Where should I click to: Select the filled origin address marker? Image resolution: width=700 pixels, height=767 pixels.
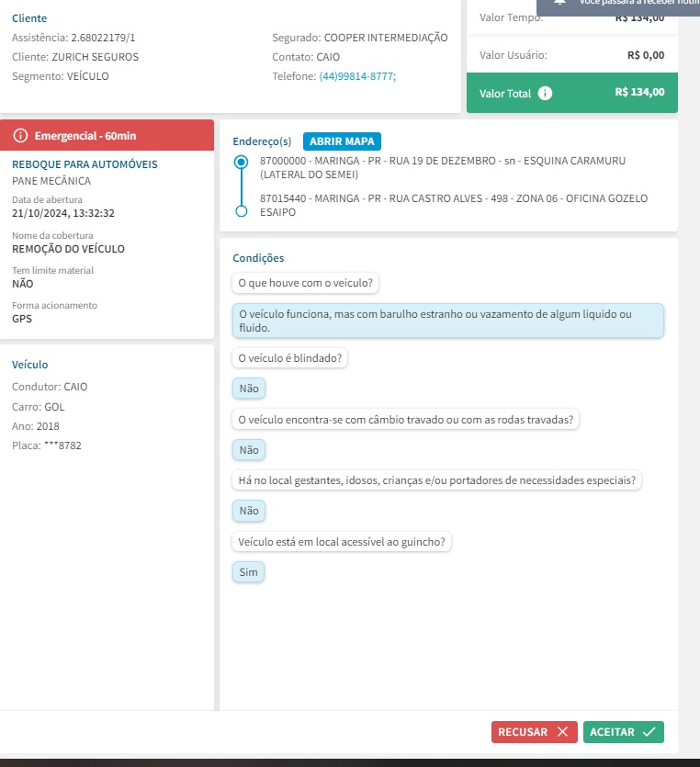(242, 162)
